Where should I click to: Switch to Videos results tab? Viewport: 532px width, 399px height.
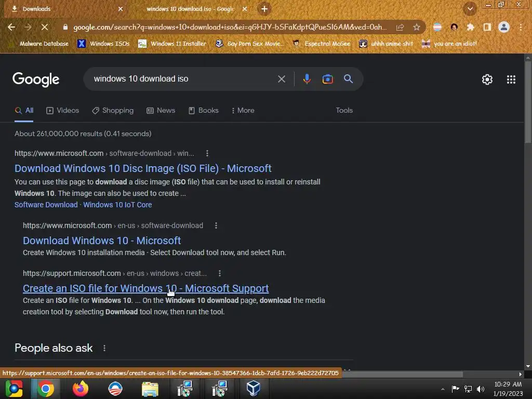coord(63,110)
